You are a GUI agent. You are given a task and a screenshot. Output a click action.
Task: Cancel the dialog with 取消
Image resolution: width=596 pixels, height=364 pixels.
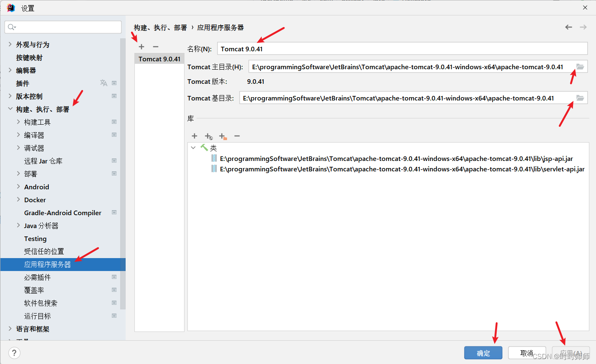point(527,353)
